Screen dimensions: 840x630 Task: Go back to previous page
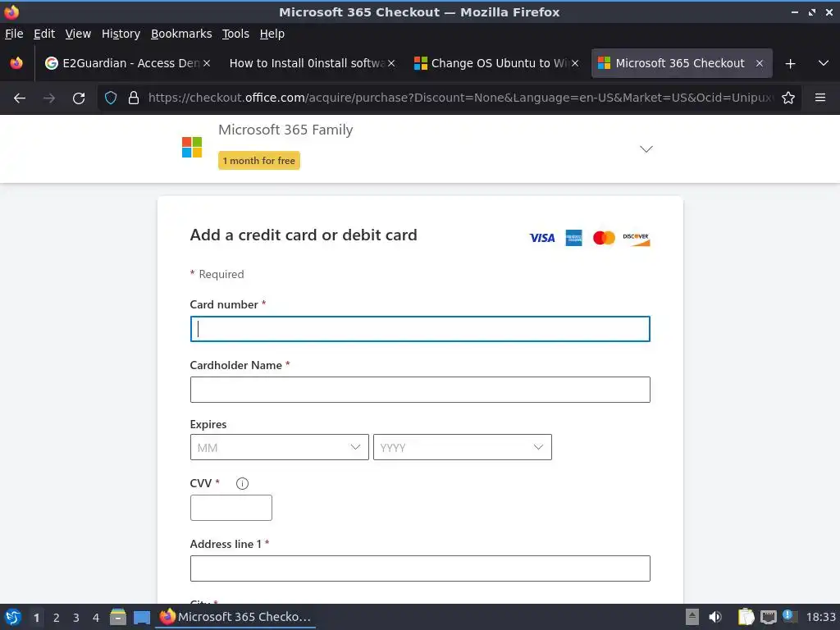click(x=20, y=98)
